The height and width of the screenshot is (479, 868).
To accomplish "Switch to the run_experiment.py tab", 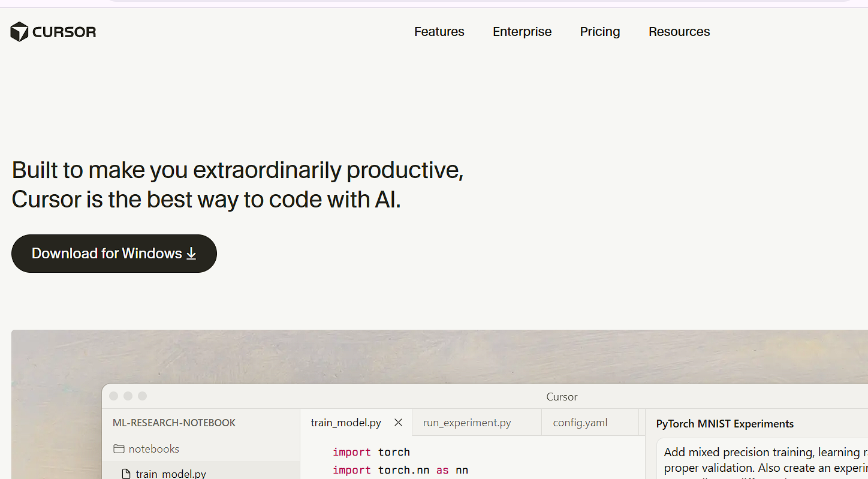I will [467, 422].
